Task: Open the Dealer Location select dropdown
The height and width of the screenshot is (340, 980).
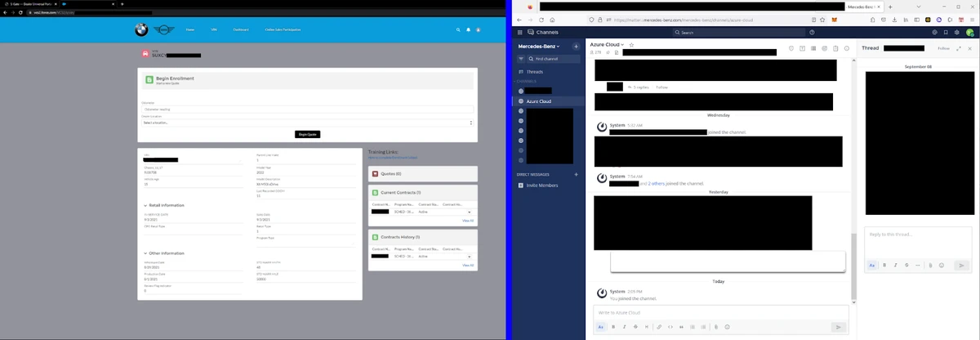Action: (x=306, y=123)
